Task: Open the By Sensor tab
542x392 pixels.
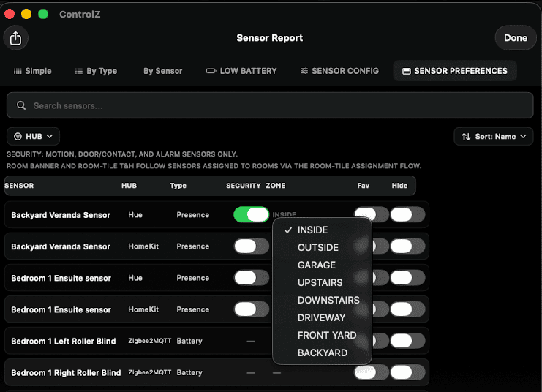Action: (163, 71)
